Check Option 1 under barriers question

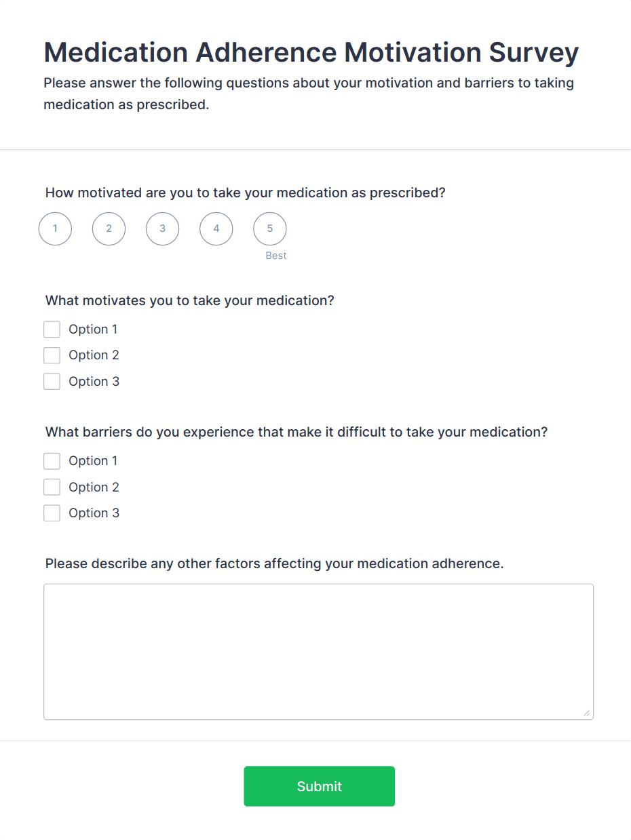[x=52, y=460]
